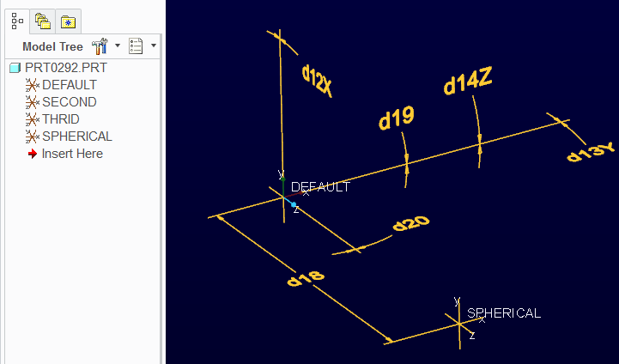Screen dimensions: 619x364
Task: Click the csys icon beside THRID
Action: tap(33, 118)
